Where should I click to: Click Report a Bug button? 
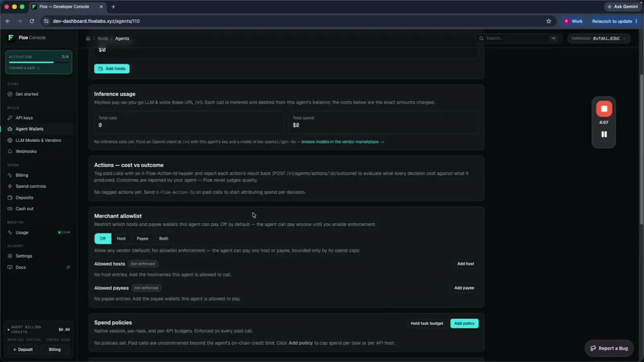click(609, 348)
